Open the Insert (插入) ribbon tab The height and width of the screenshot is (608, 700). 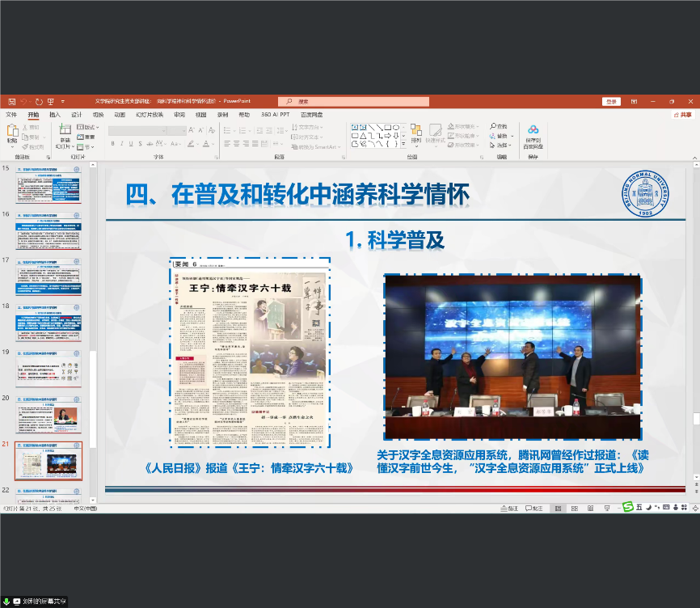point(55,115)
